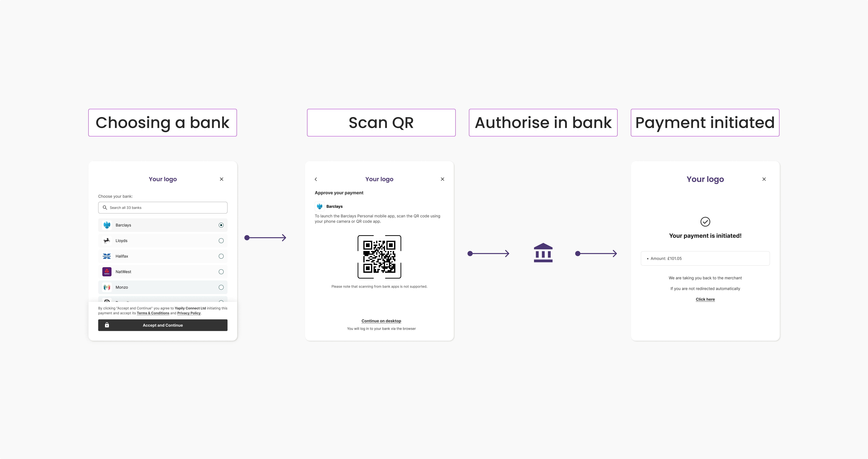Click the back chevron on Scan QR screen
This screenshot has width=868, height=459.
point(316,179)
